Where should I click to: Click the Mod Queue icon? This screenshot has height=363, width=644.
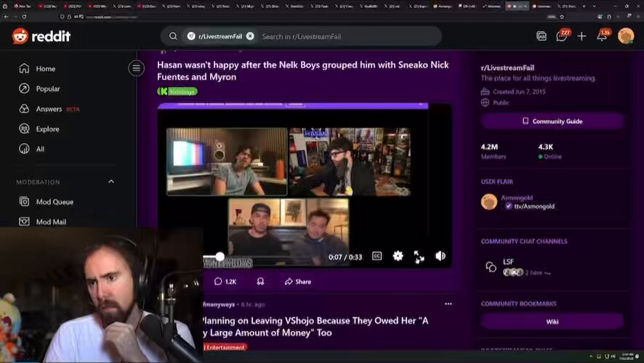[x=24, y=201]
